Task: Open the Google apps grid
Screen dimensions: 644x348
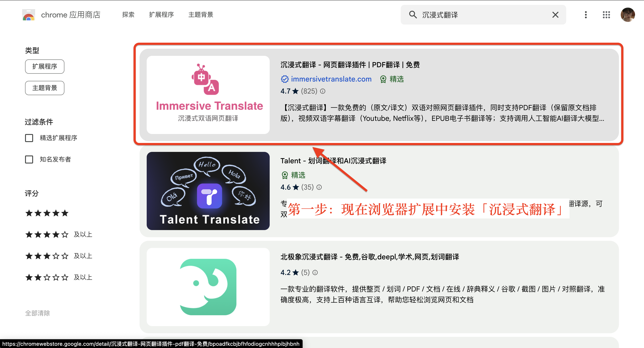Action: tap(606, 15)
